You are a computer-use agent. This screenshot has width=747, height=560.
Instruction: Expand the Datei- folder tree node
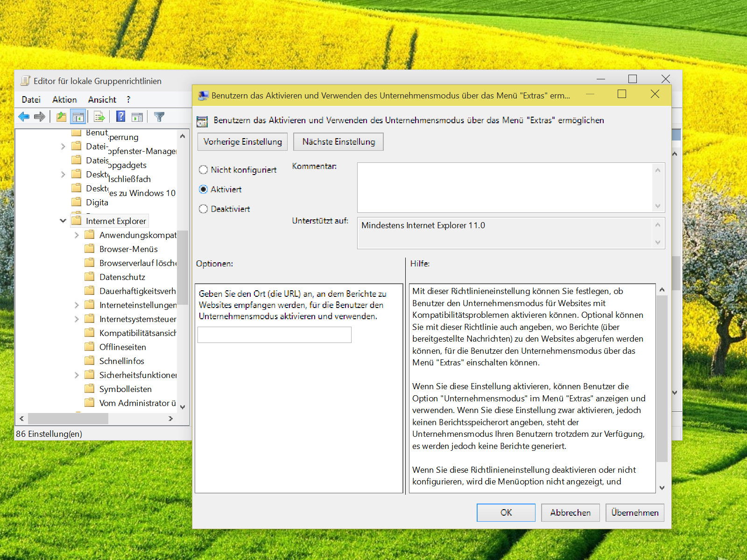pos(63,147)
